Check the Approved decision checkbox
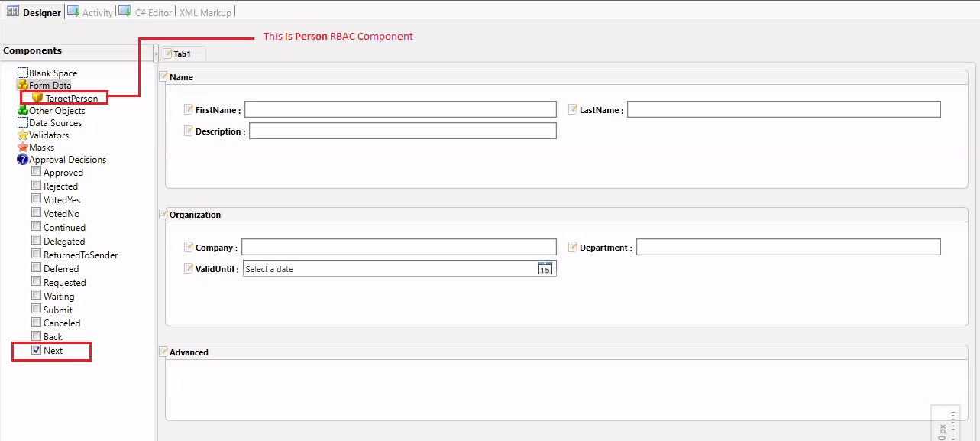The height and width of the screenshot is (441, 980). click(x=36, y=172)
